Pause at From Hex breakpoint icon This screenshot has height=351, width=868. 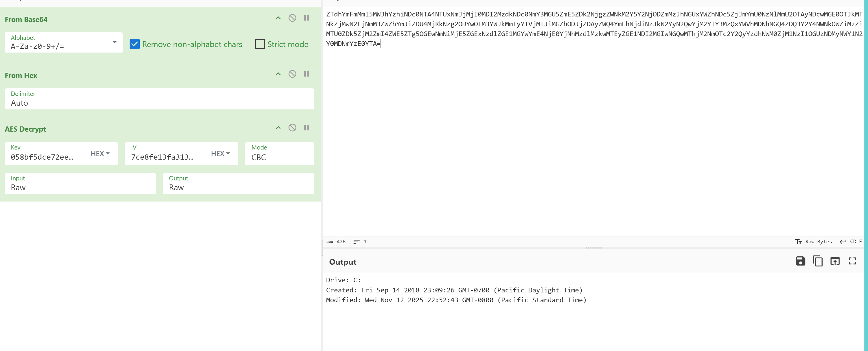(306, 74)
